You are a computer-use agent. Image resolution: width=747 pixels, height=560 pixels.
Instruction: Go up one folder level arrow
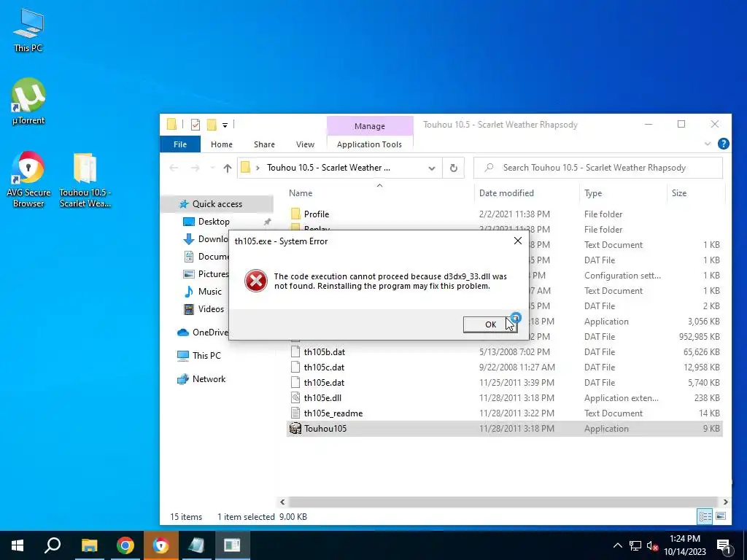[228, 168]
